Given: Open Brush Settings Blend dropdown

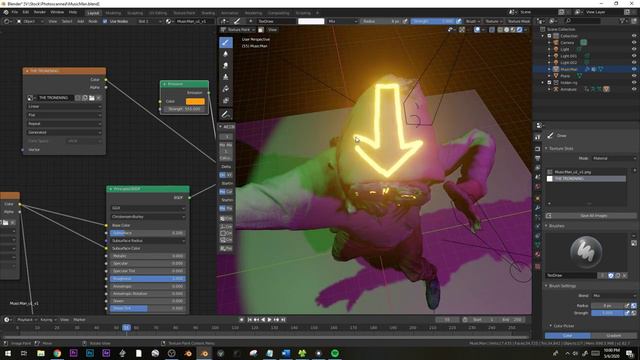Looking at the screenshot, I should click(x=614, y=296).
